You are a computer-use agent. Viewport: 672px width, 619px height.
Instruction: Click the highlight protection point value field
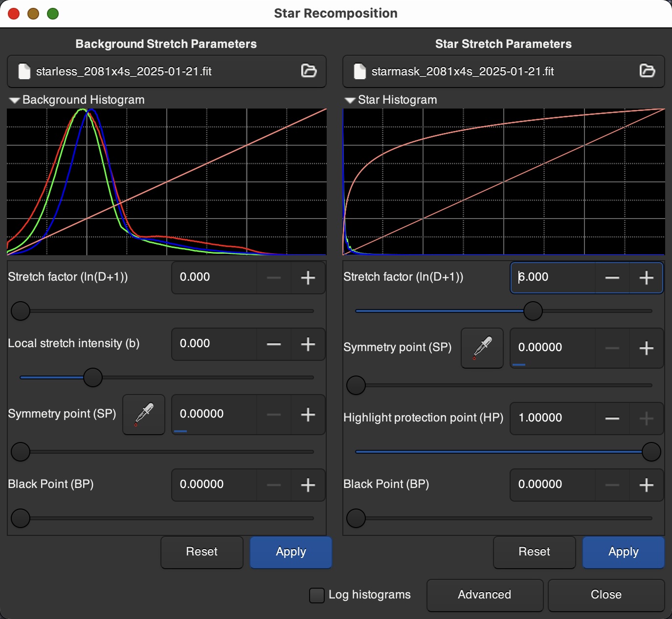click(553, 419)
